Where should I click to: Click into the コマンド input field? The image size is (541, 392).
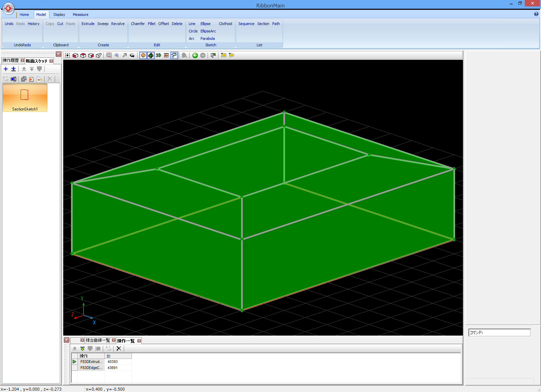pyautogui.click(x=499, y=333)
